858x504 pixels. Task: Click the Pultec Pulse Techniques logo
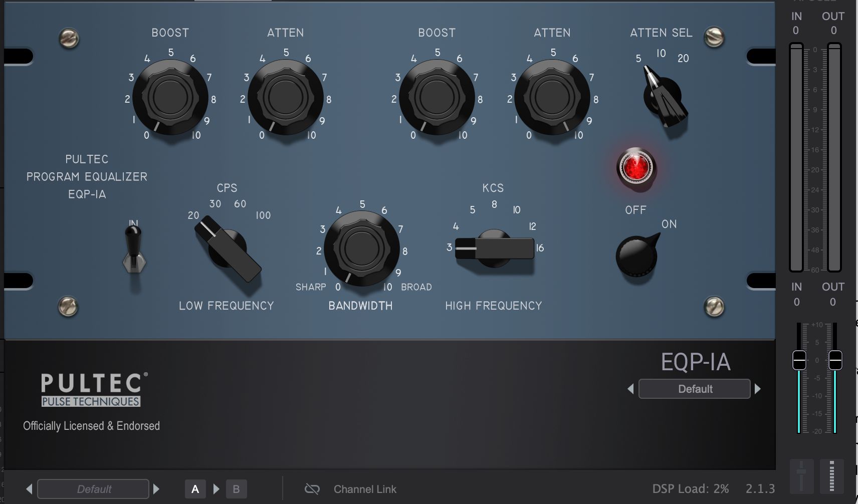[x=94, y=389]
